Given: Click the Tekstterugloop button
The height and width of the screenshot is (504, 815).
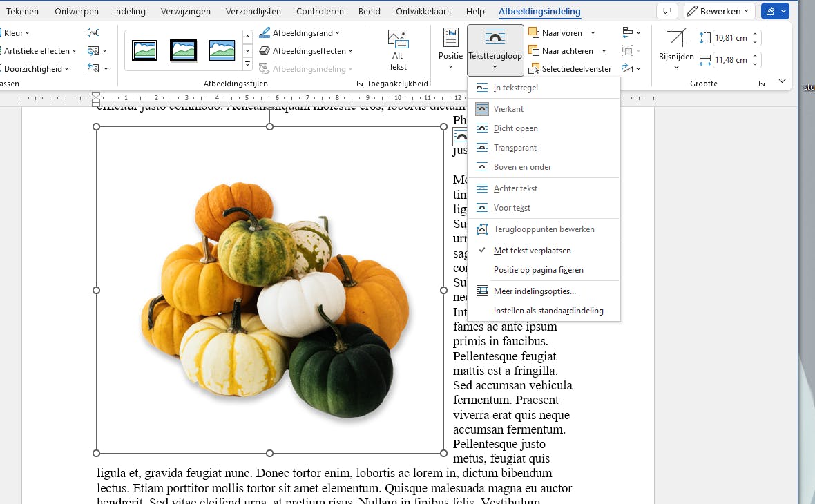Looking at the screenshot, I should [495, 50].
